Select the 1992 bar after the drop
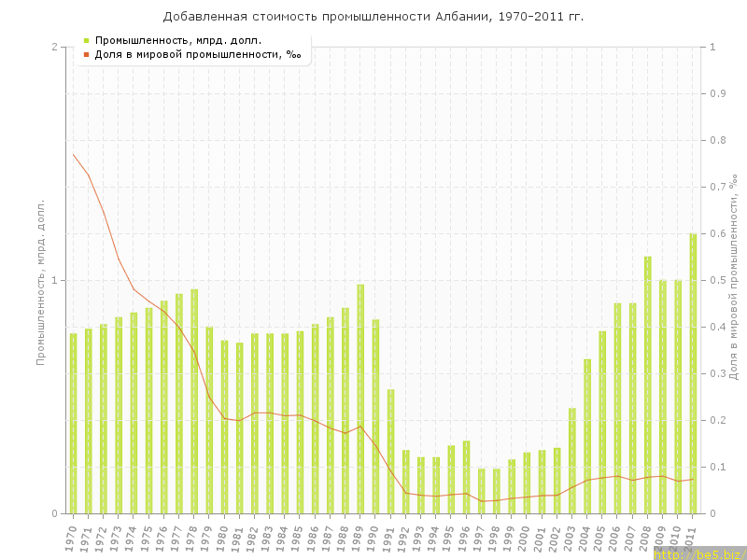747x560 pixels. point(406,482)
